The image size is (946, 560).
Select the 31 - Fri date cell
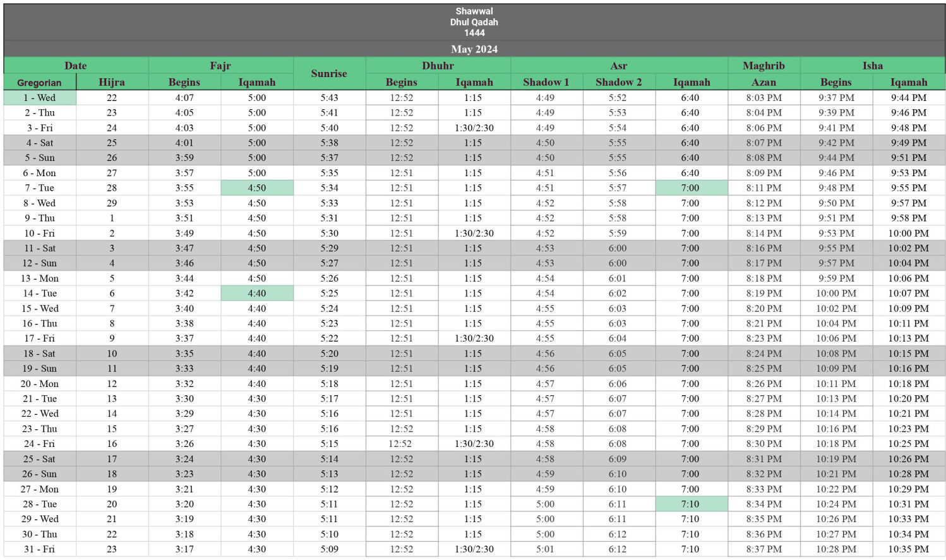tap(40, 549)
